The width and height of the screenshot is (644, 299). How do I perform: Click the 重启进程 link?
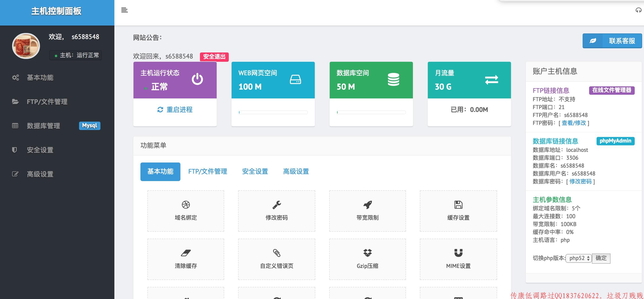179,110
